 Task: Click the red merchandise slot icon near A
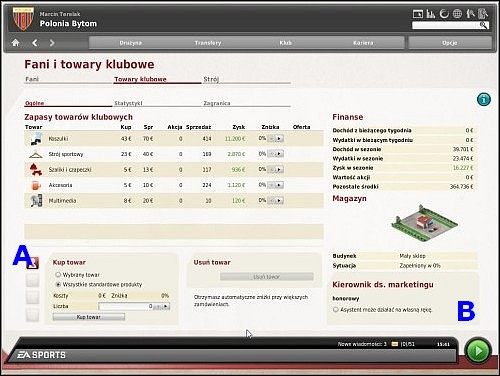33,263
